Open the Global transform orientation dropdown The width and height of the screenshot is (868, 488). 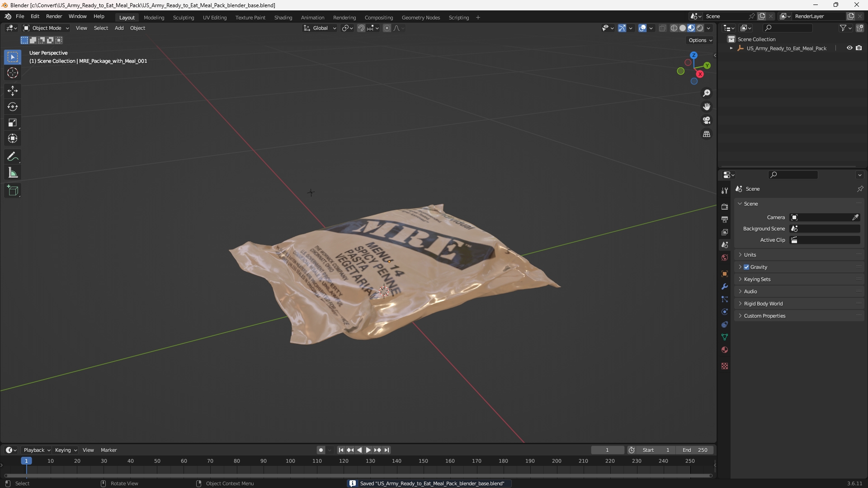(x=320, y=28)
